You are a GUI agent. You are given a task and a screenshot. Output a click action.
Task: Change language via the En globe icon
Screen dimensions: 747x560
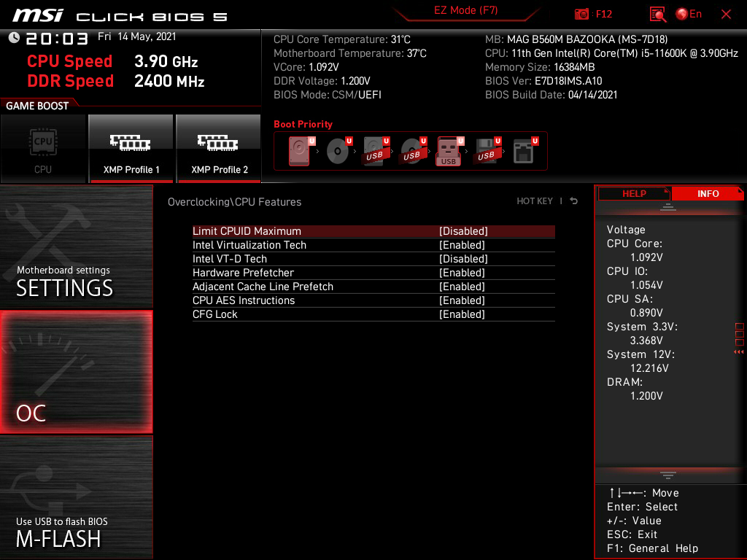coord(689,15)
